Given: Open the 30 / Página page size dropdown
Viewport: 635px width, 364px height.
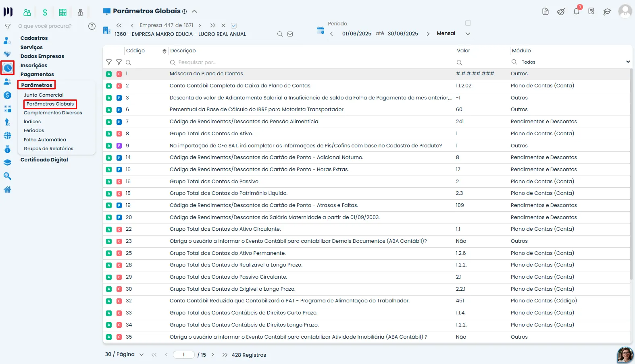Looking at the screenshot, I should pos(124,354).
